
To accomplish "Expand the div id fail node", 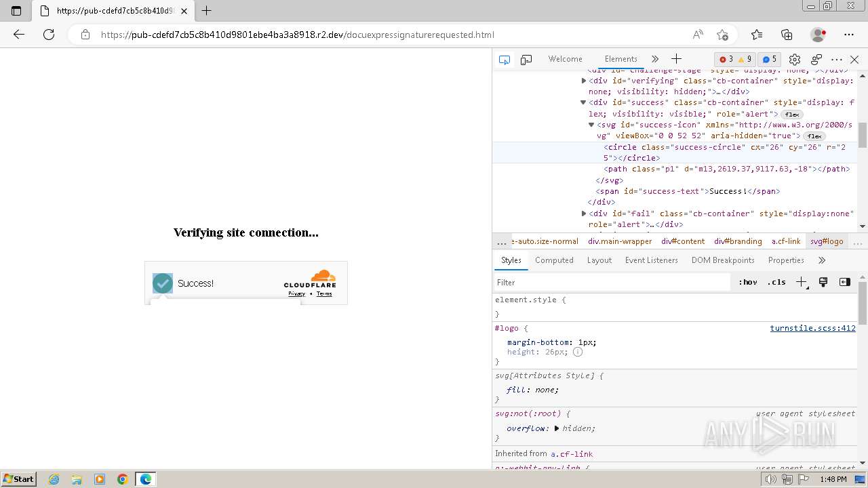I will click(584, 213).
